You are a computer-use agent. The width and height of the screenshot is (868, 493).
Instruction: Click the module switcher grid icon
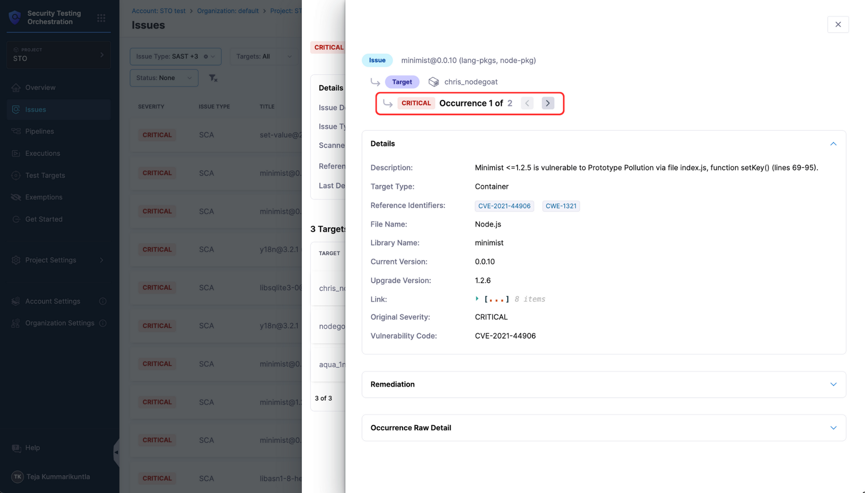101,18
